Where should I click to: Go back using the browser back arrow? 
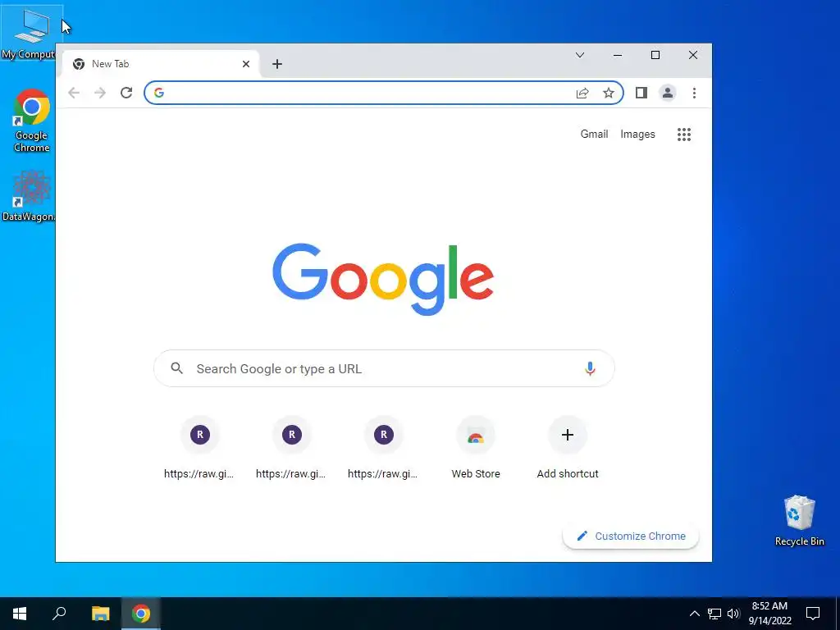74,93
